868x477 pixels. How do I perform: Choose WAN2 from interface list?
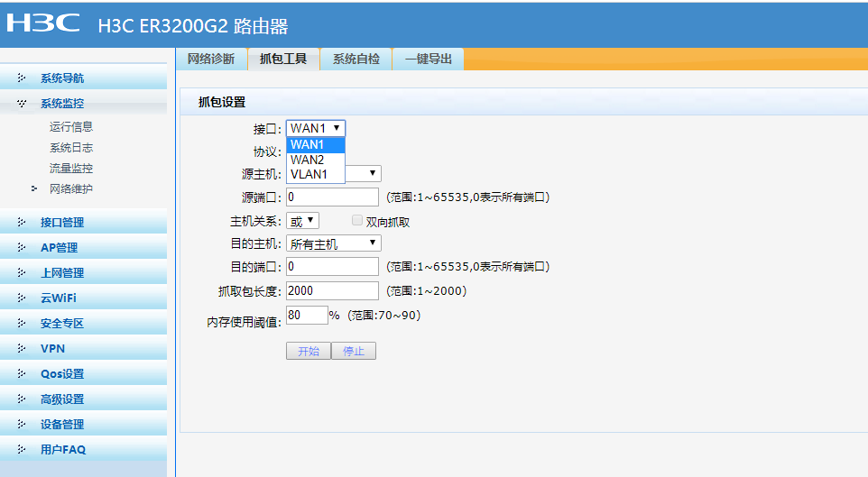pyautogui.click(x=316, y=160)
